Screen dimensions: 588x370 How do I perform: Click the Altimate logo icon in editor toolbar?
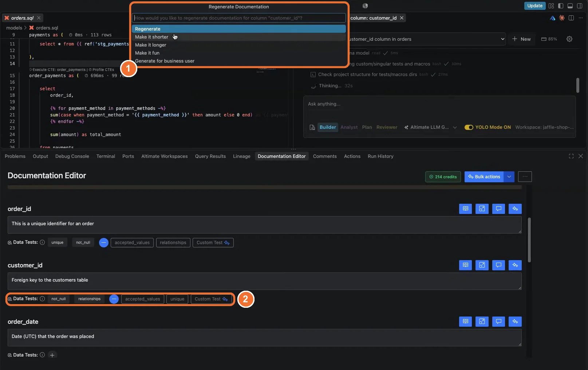[552, 18]
